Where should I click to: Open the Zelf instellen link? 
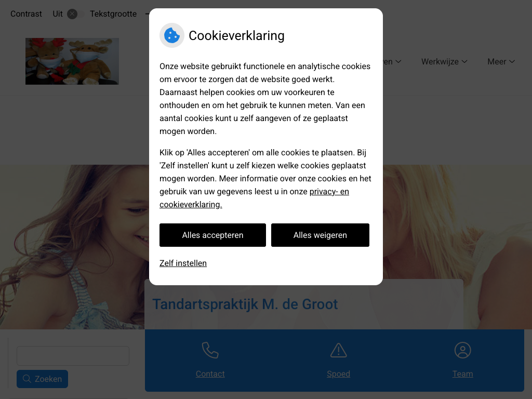(183, 263)
